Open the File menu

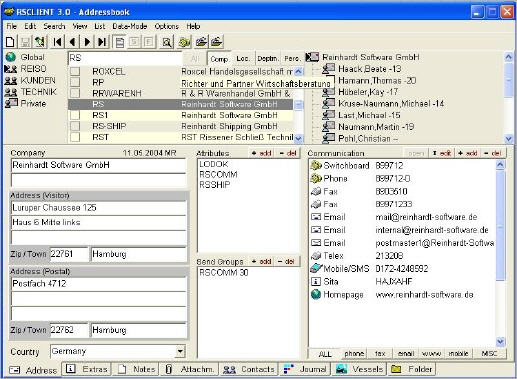(11, 26)
